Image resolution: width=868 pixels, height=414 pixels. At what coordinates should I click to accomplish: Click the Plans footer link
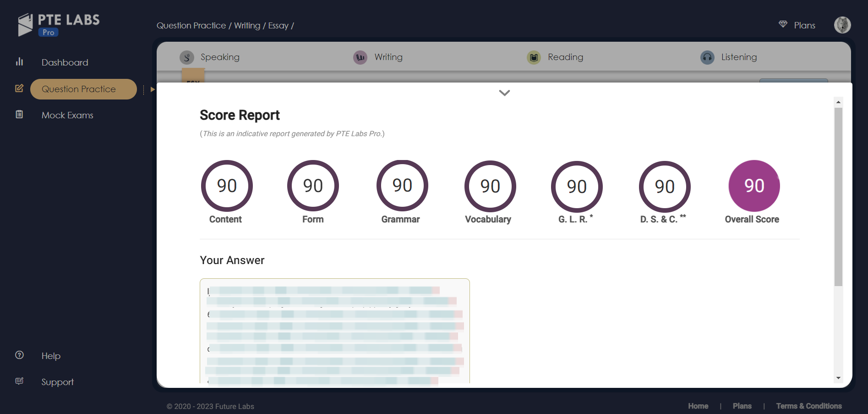742,406
